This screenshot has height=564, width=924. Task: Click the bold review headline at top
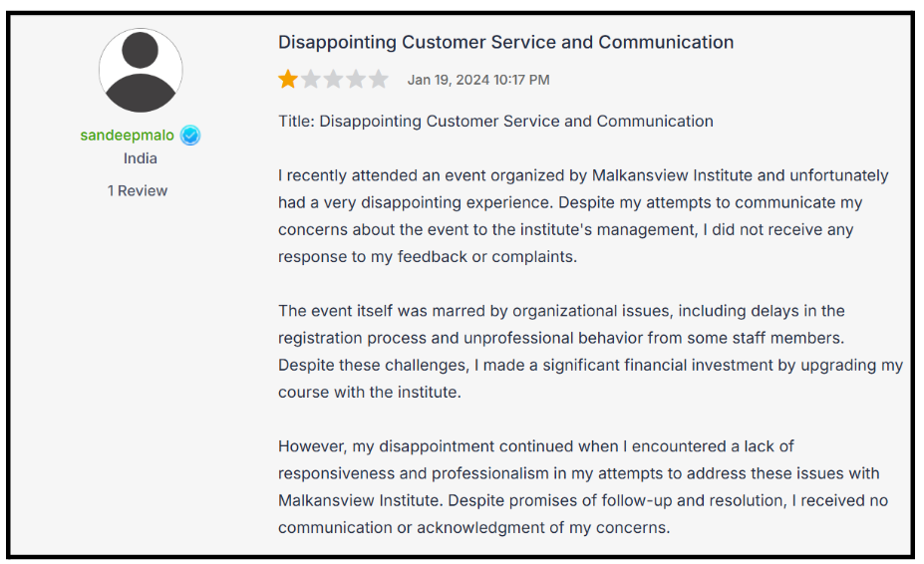click(505, 42)
